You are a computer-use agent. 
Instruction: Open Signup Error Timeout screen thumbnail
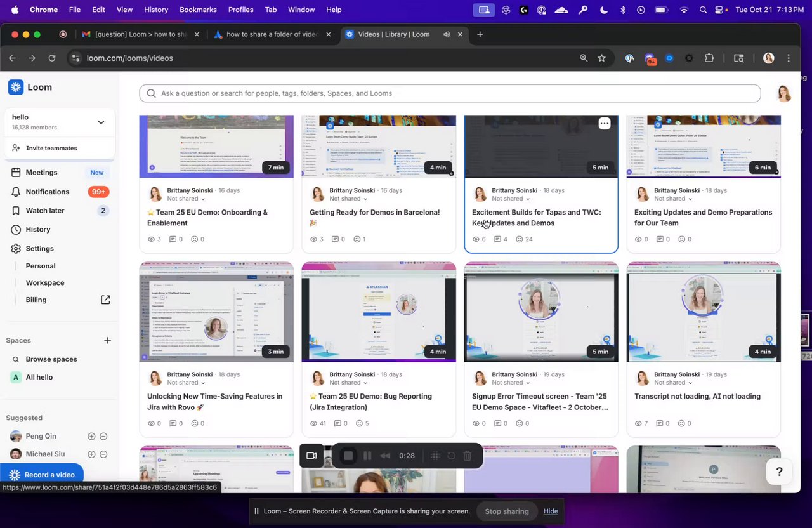(541, 312)
